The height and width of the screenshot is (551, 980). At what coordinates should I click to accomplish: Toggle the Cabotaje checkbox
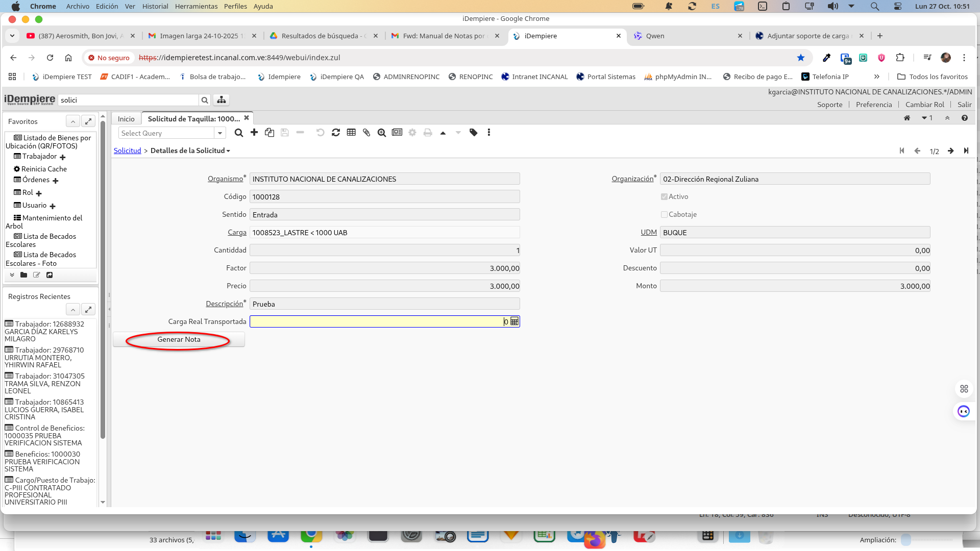664,215
